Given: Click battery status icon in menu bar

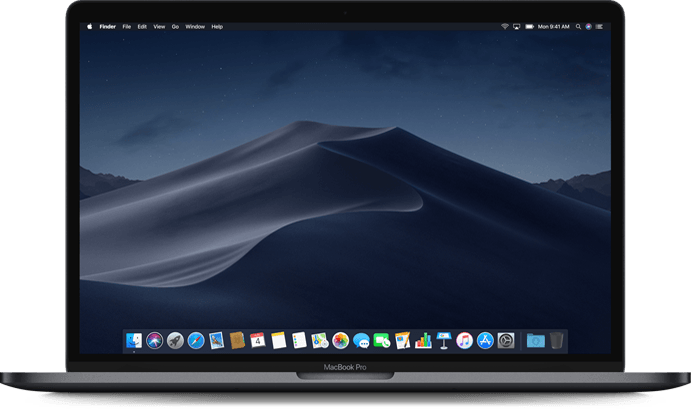Looking at the screenshot, I should (529, 26).
